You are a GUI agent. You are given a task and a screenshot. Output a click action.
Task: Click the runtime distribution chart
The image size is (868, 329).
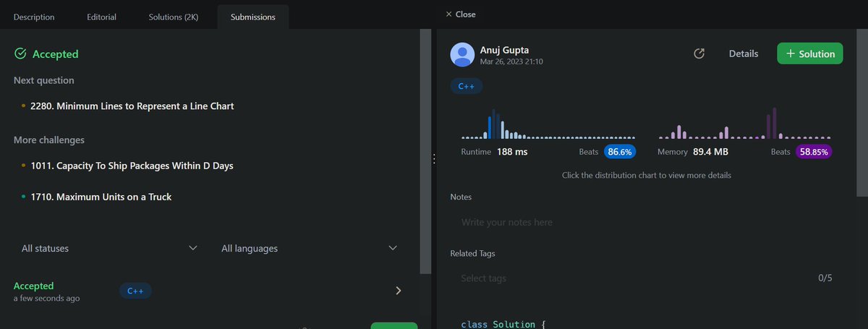coord(548,123)
